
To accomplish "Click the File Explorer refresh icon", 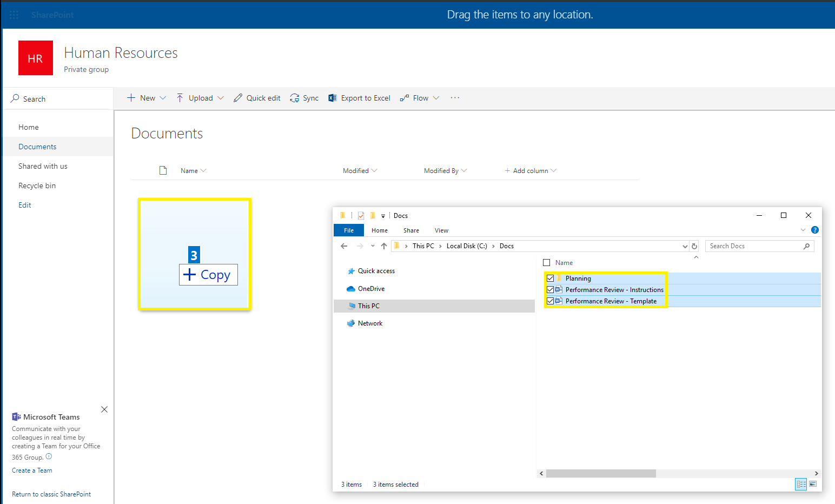I will pyautogui.click(x=694, y=246).
